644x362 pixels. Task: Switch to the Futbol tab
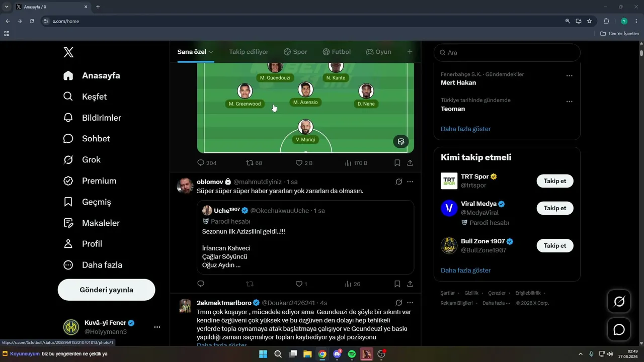[337, 52]
